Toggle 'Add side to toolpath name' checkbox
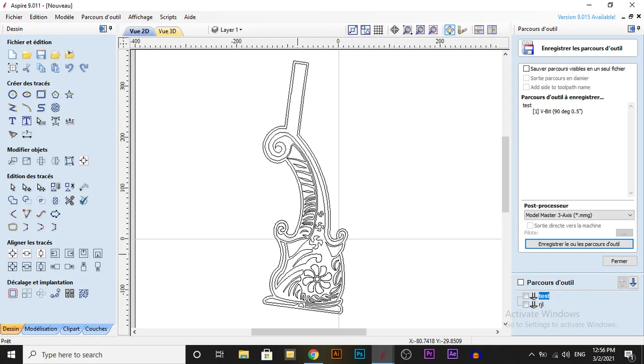 [526, 87]
